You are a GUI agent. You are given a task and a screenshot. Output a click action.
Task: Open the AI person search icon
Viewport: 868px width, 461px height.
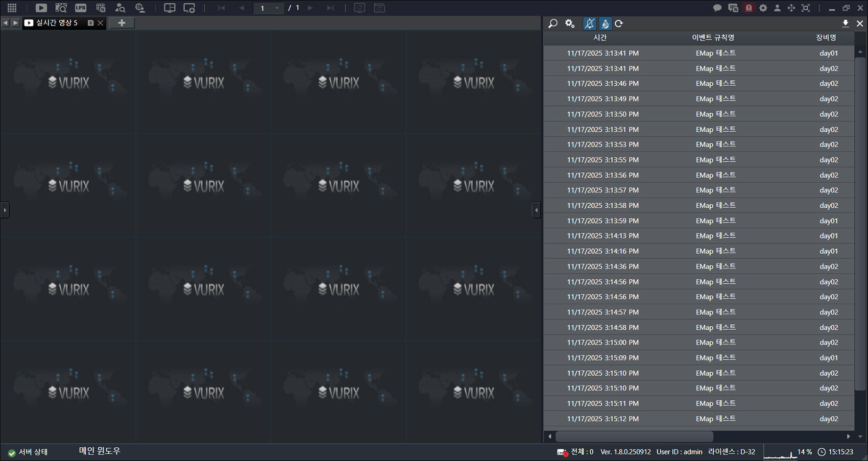tap(140, 8)
